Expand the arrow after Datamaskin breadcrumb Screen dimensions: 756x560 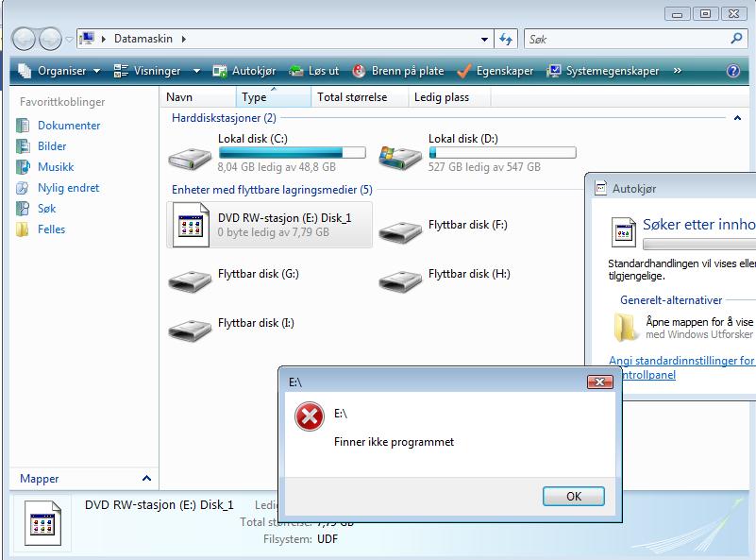184,39
